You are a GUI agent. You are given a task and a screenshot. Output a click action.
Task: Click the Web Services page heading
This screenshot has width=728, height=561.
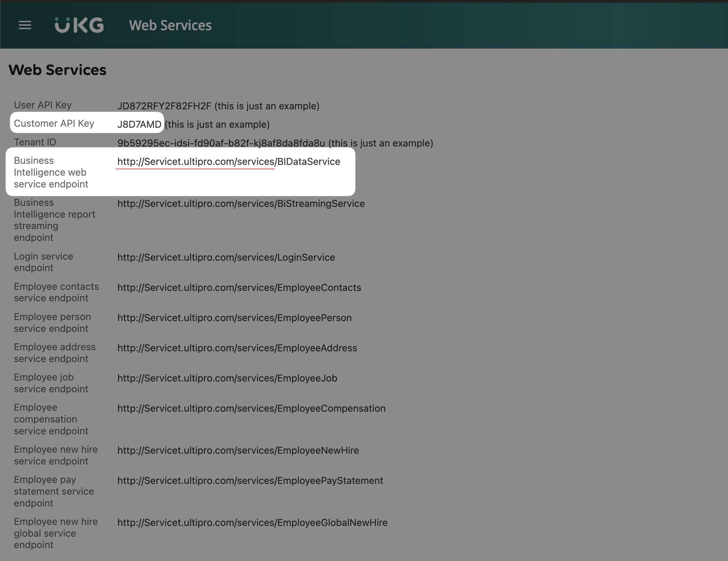click(57, 70)
